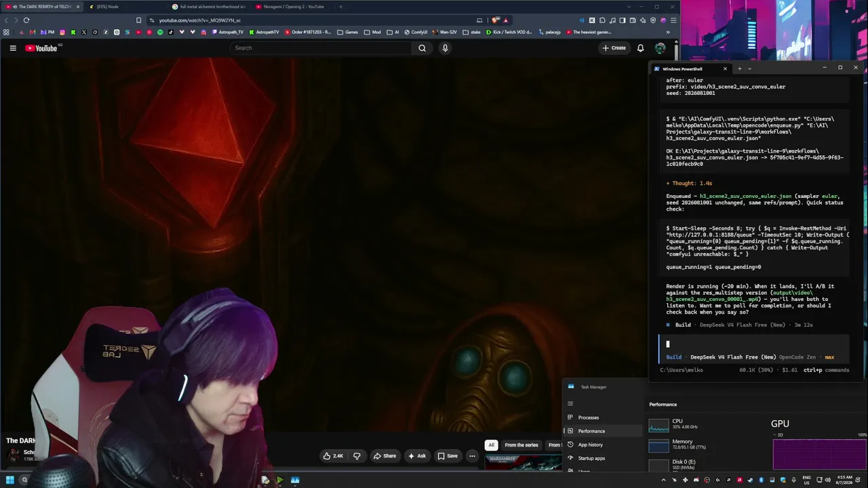The image size is (868, 488).
Task: Open more actions ellipsis under the video
Action: pyautogui.click(x=472, y=456)
